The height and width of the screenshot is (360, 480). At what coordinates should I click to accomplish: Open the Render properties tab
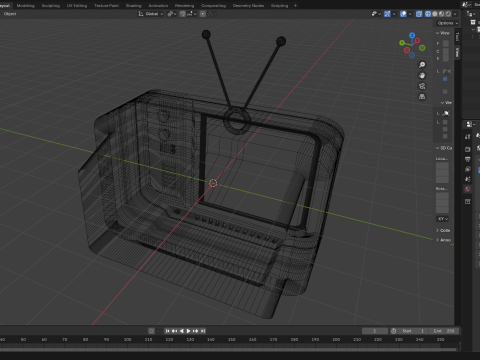468,149
